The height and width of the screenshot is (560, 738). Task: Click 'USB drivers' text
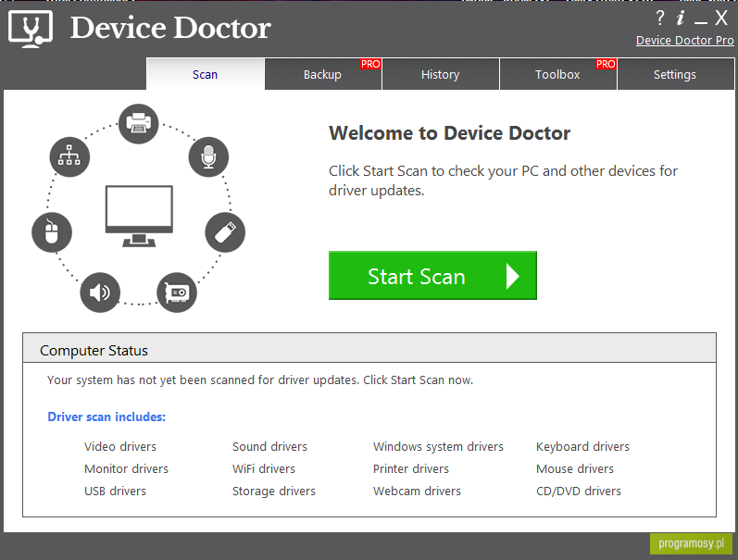click(x=116, y=491)
